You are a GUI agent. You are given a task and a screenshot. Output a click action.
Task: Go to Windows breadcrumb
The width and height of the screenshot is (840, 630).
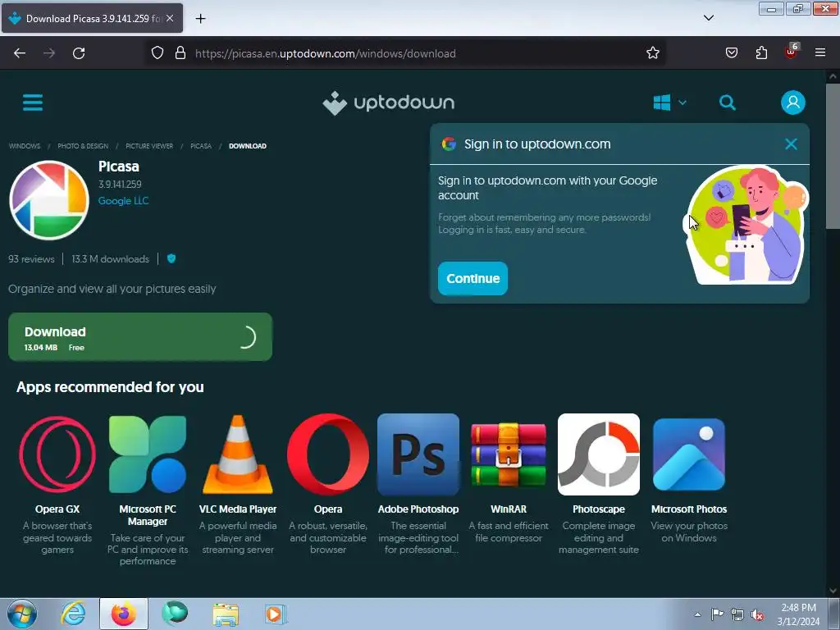click(25, 146)
